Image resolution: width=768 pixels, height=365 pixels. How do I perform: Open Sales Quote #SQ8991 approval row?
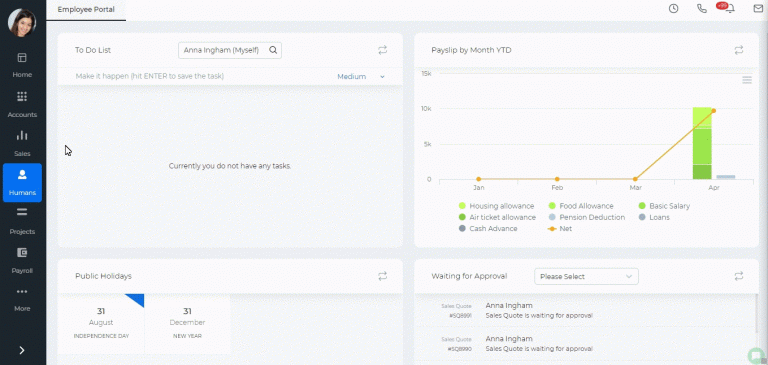[x=584, y=310]
